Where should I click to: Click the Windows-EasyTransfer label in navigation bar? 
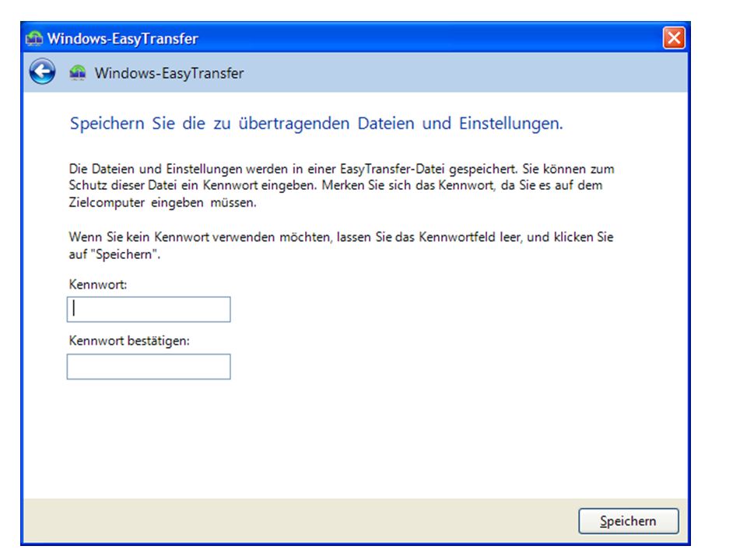click(169, 73)
